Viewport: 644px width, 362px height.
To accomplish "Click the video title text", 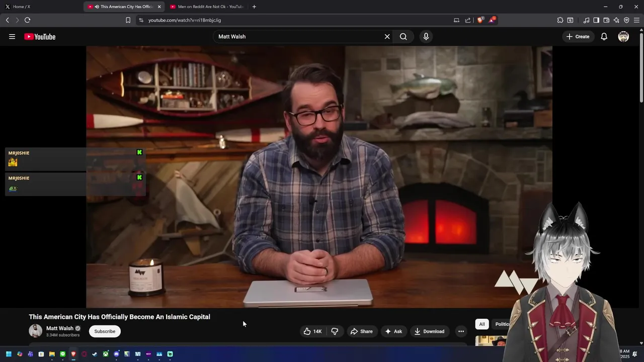I will pos(119,317).
